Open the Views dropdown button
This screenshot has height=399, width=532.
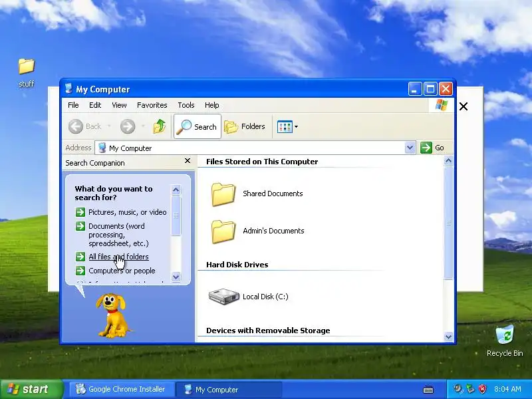[287, 126]
